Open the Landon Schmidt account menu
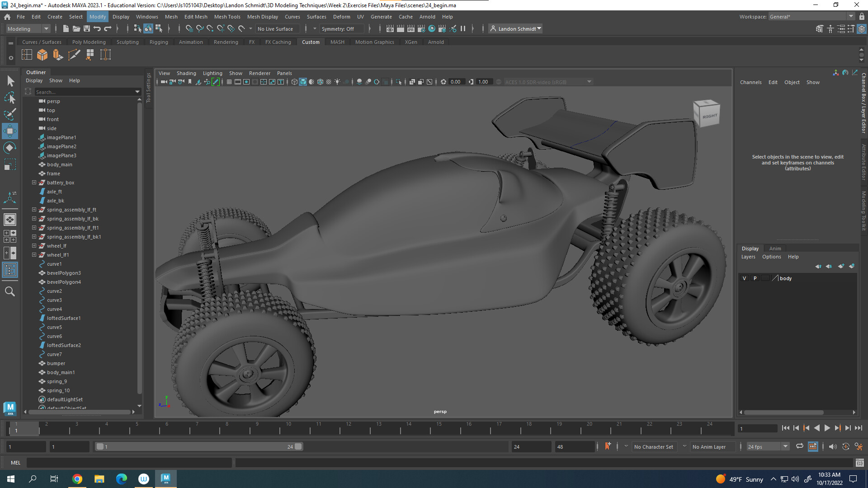 click(x=515, y=28)
